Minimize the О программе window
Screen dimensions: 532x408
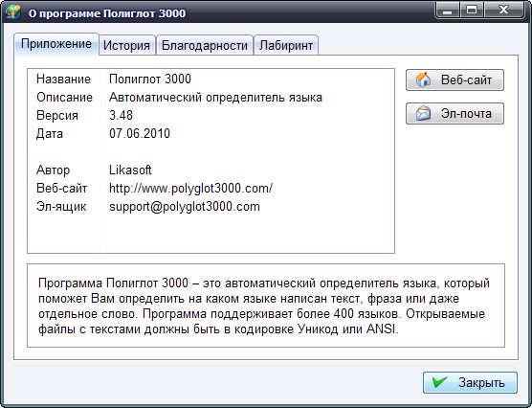coord(448,11)
